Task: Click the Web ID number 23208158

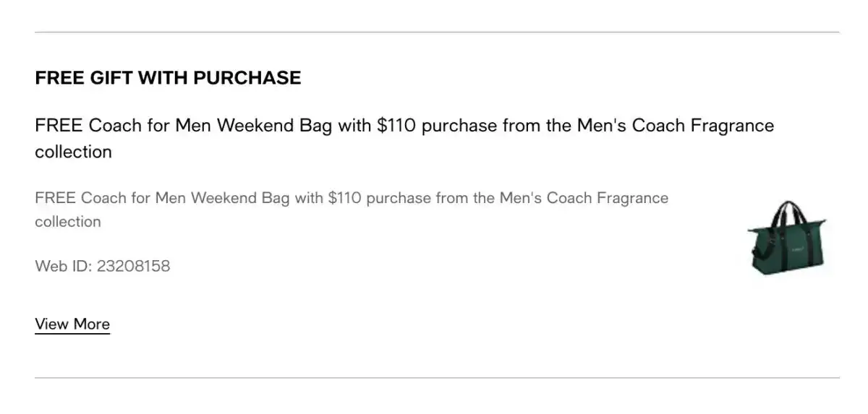Action: pos(134,266)
